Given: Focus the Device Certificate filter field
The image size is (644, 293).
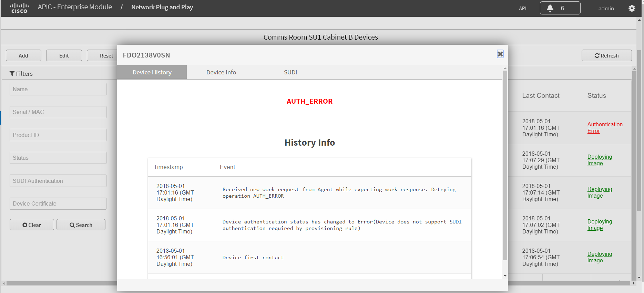Looking at the screenshot, I should tap(58, 203).
